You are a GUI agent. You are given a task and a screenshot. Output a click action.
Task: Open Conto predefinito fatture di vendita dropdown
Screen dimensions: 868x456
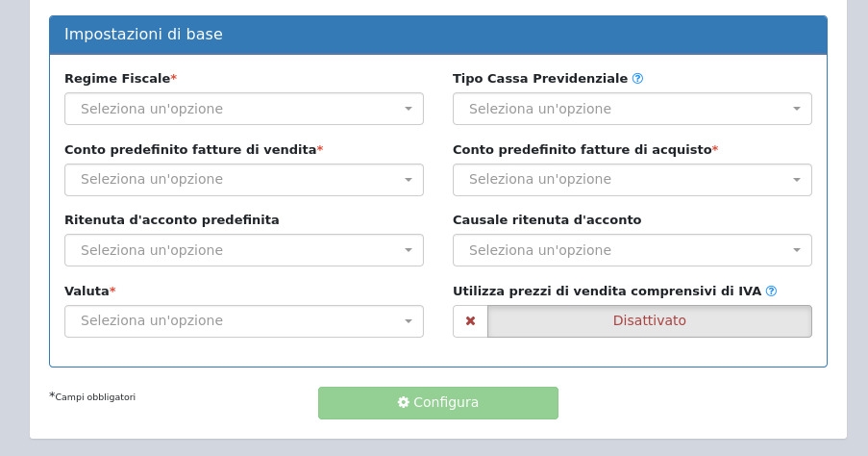click(243, 180)
